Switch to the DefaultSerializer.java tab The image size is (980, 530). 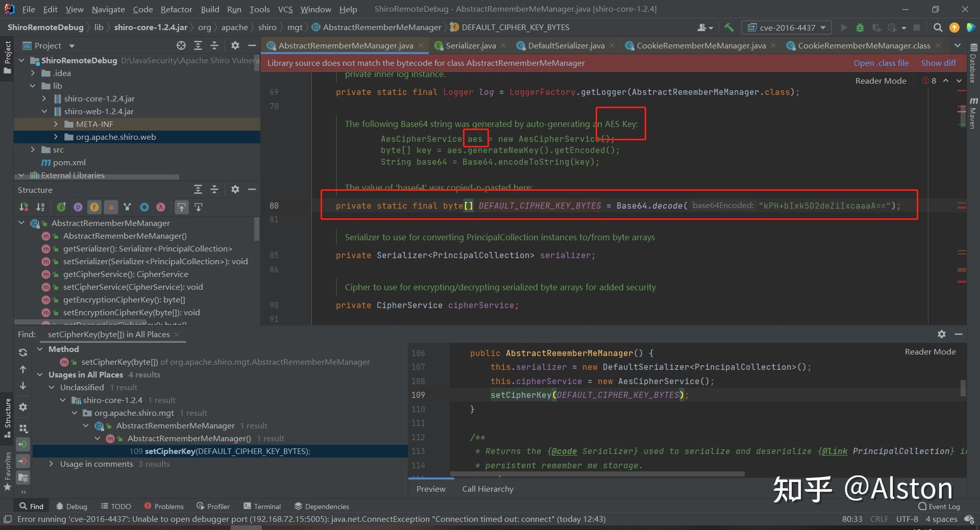point(566,46)
